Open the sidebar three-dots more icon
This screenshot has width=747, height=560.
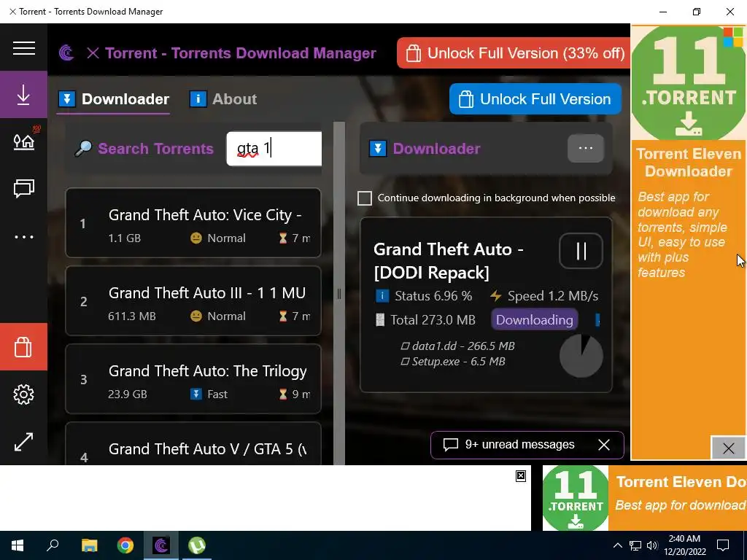pyautogui.click(x=23, y=237)
